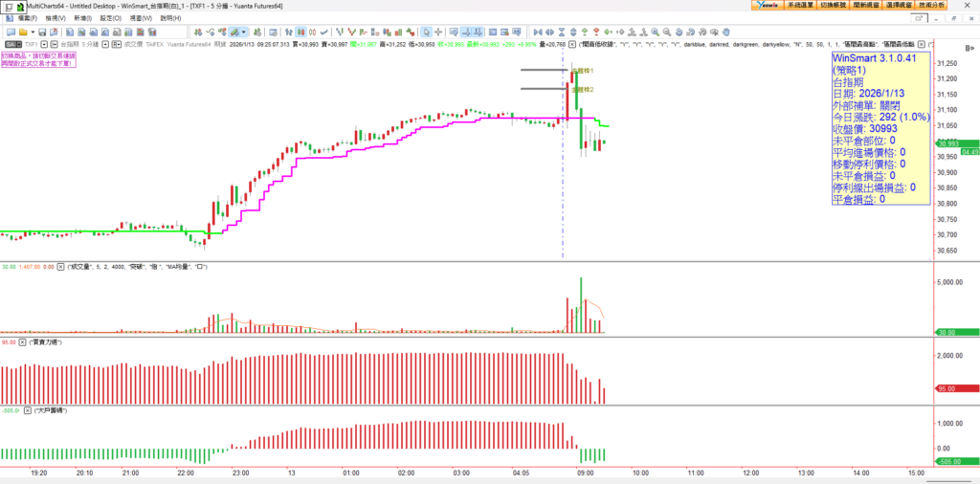Hide the 成交量 volume indicator status
Screen dimensions: 980x484
(x=61, y=266)
